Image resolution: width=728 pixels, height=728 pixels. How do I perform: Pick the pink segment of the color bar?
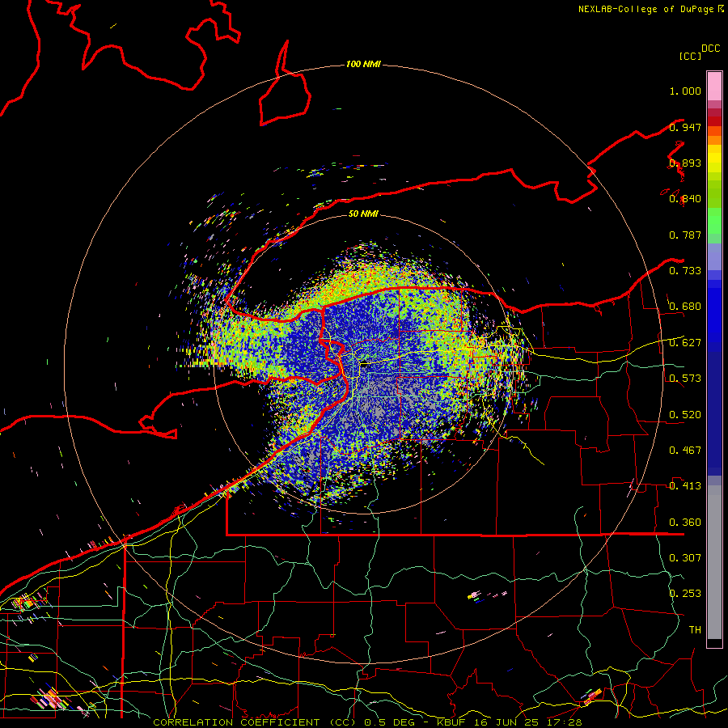point(714,86)
